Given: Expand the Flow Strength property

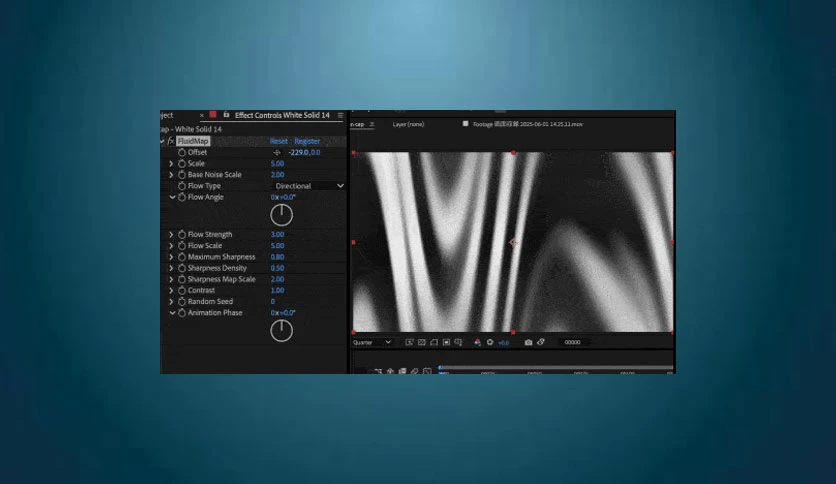Looking at the screenshot, I should [x=171, y=235].
